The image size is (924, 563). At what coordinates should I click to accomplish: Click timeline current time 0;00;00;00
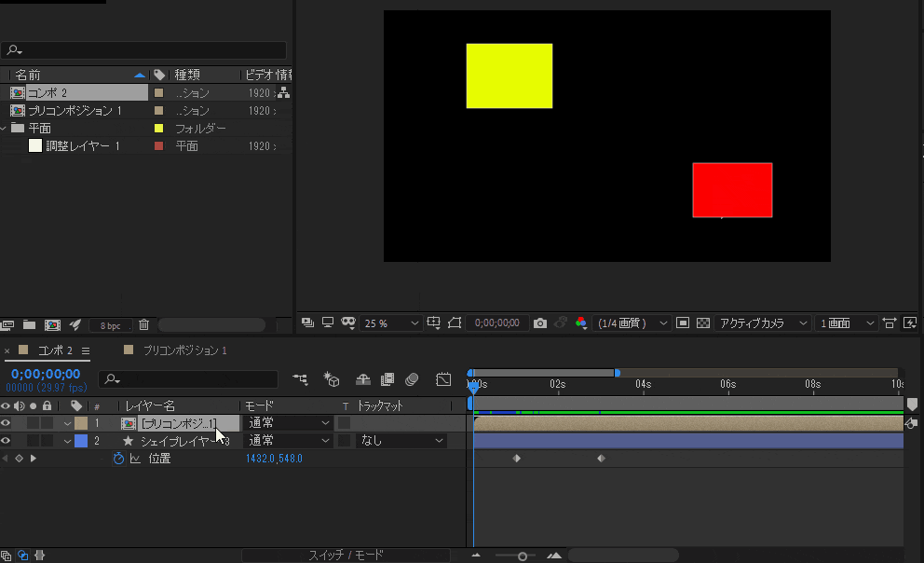click(46, 374)
